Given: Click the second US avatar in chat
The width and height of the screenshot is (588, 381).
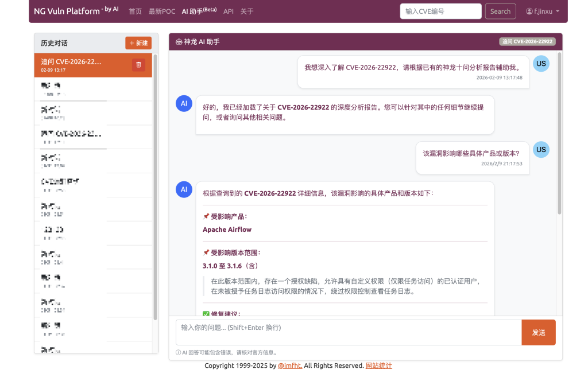Looking at the screenshot, I should pos(541,150).
